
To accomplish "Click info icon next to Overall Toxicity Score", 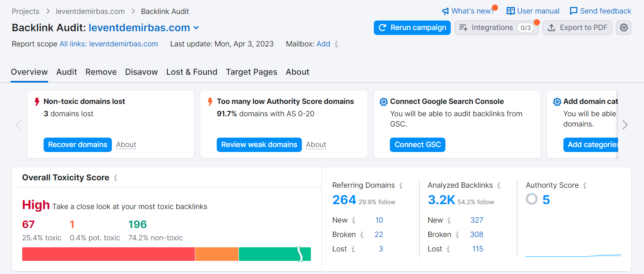I will tap(116, 177).
